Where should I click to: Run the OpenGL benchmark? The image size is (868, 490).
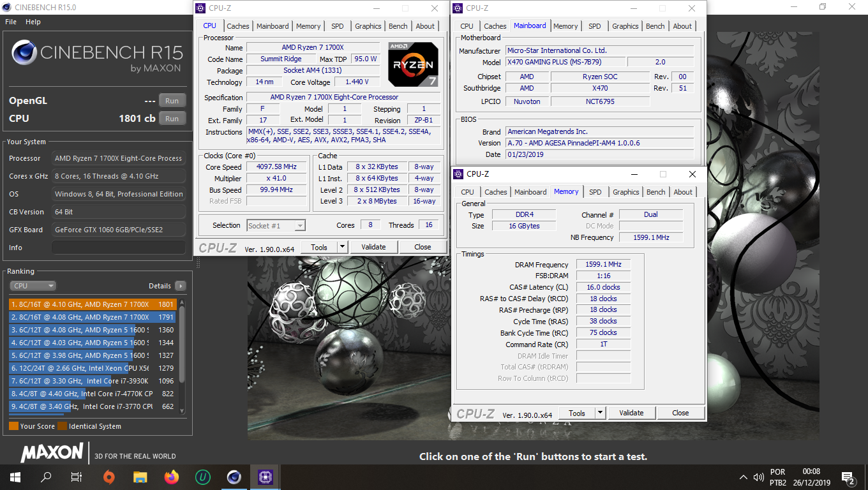[172, 101]
